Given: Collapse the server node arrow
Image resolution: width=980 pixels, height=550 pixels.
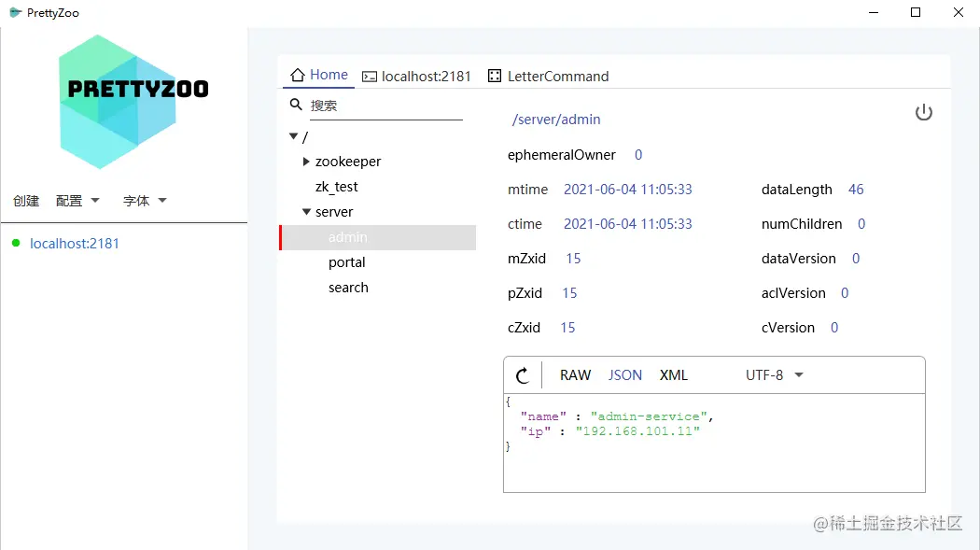Looking at the screenshot, I should (306, 212).
